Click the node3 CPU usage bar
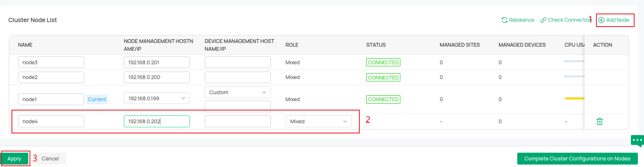Image resolution: width=644 pixels, height=167 pixels. 574,61
